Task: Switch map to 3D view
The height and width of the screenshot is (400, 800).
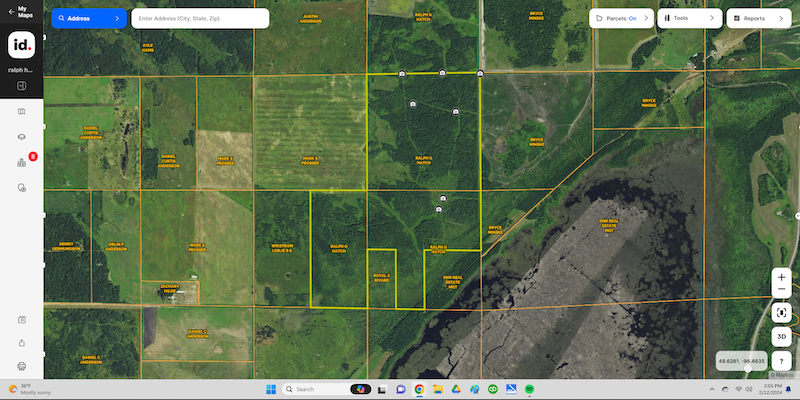Action: pyautogui.click(x=782, y=337)
